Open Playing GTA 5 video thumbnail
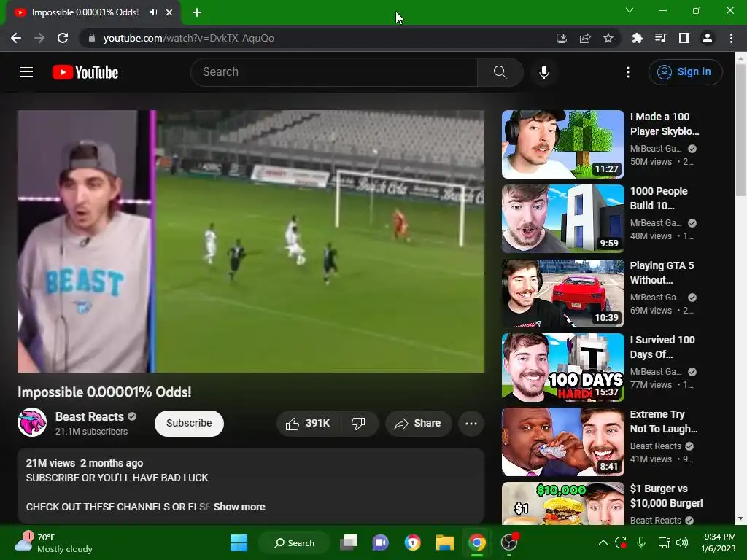Screen dimensions: 747x560 click(x=562, y=293)
